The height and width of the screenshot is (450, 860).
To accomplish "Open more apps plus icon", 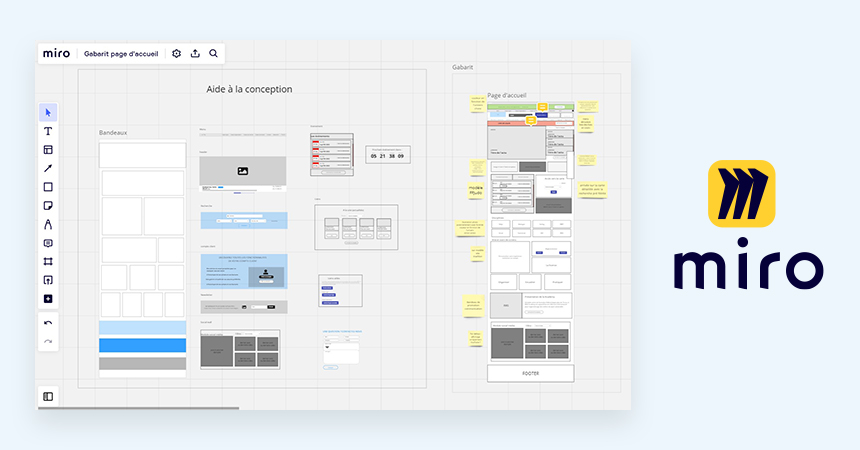I will tap(48, 299).
